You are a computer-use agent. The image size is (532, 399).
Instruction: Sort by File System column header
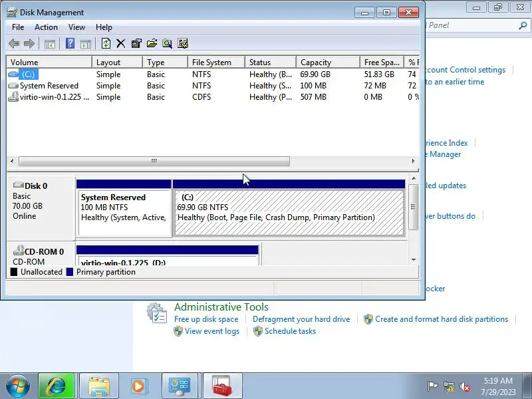click(217, 63)
